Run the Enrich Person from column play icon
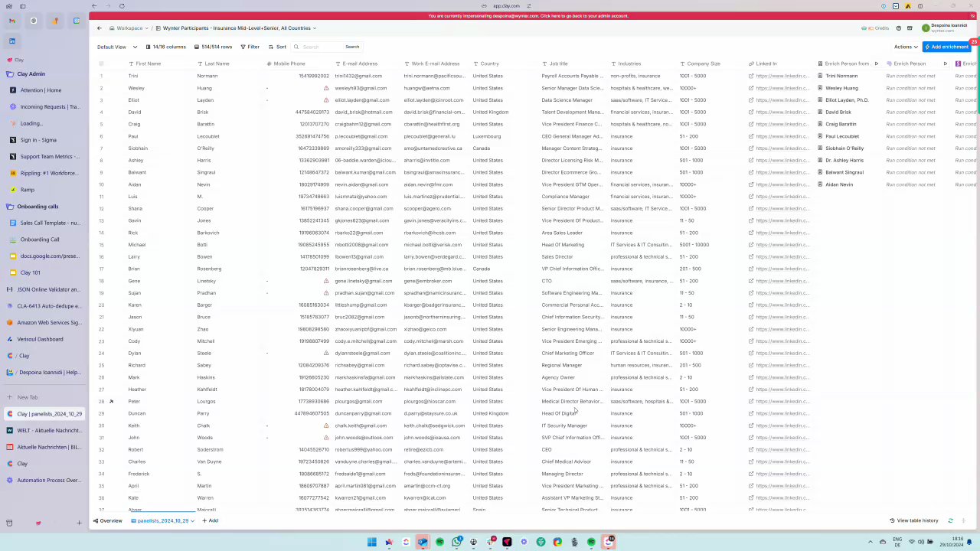980x551 pixels. 876,64
